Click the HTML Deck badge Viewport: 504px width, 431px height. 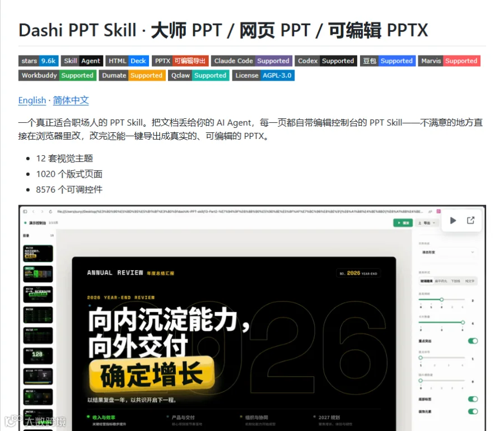point(127,61)
